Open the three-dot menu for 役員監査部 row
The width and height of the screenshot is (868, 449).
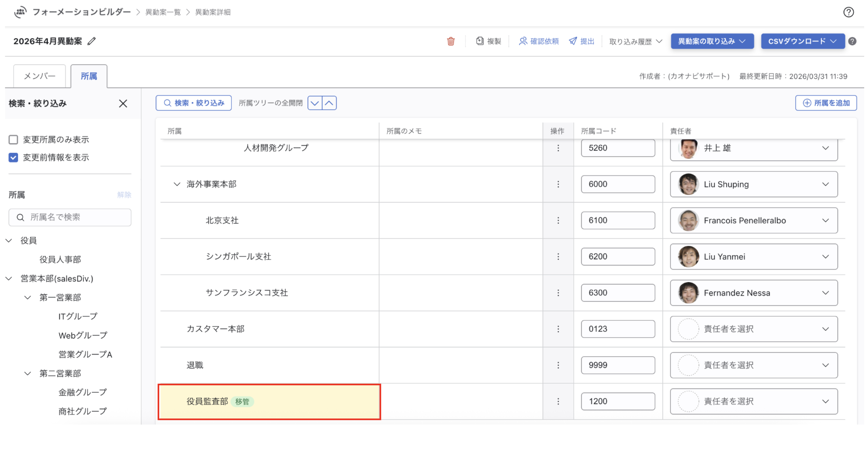[x=558, y=401]
